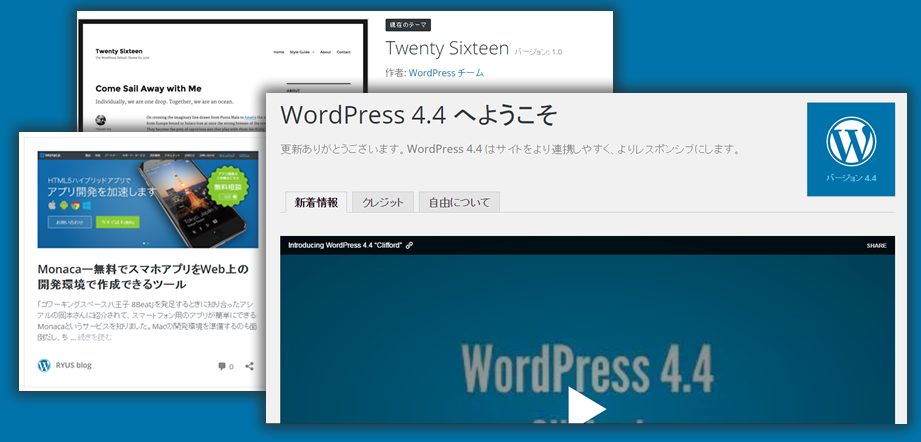
Task: Click the author avatar in theme preview
Action: pyautogui.click(x=100, y=120)
